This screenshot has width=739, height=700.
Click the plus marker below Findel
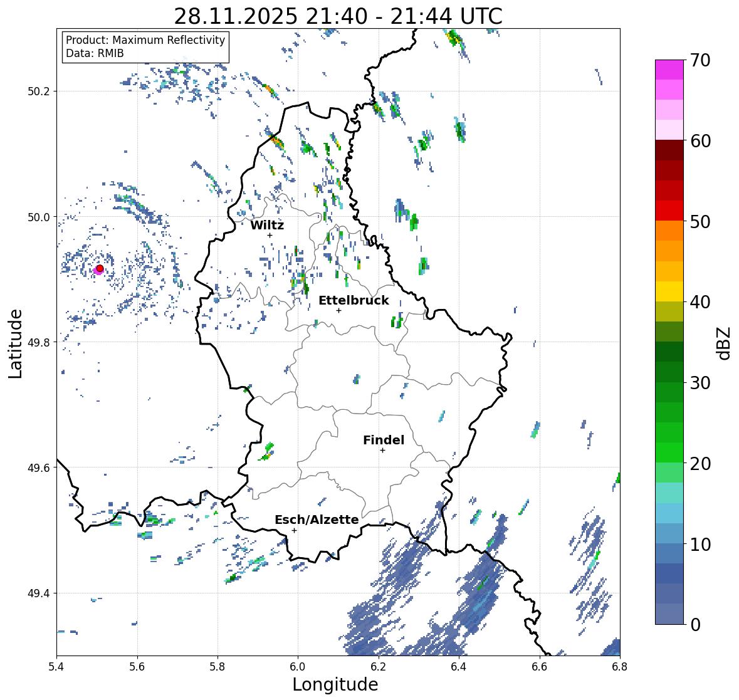[383, 451]
